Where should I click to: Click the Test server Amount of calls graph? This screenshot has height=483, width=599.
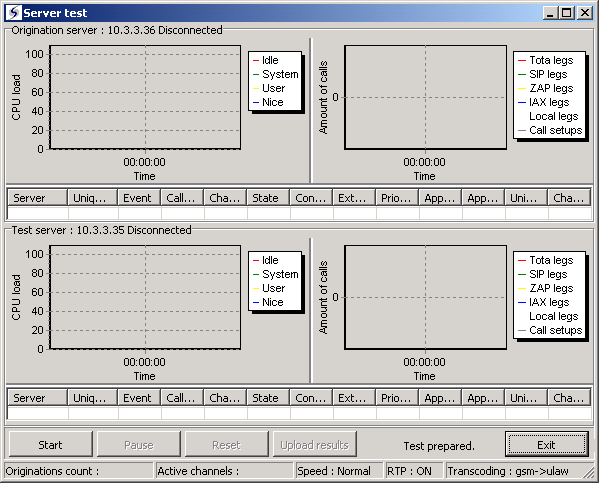426,297
